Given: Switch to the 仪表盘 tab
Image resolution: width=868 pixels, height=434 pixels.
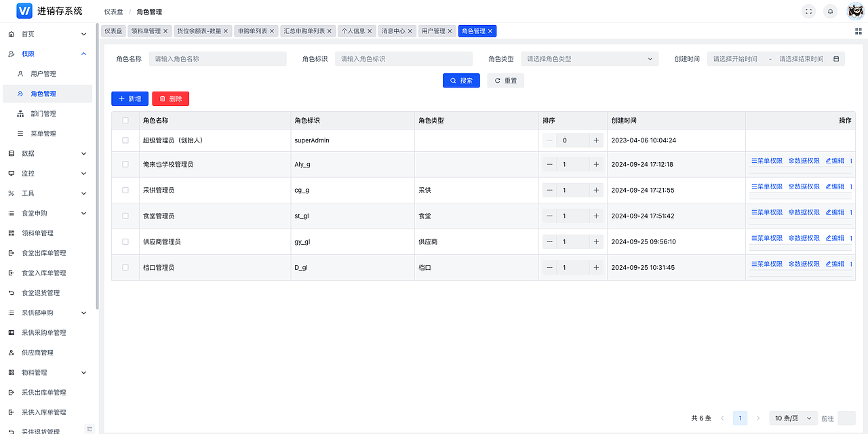Looking at the screenshot, I should click(113, 31).
